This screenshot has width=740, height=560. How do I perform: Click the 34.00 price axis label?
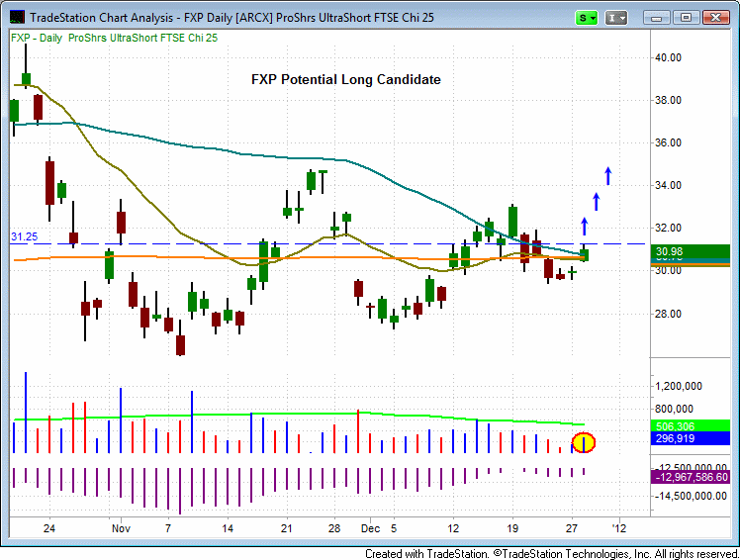668,185
